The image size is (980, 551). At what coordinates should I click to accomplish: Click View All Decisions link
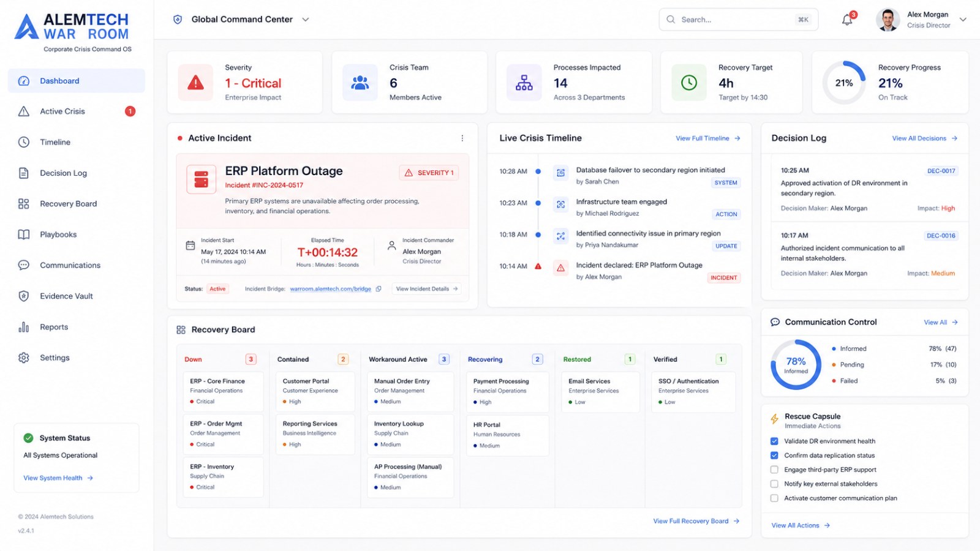[925, 138]
